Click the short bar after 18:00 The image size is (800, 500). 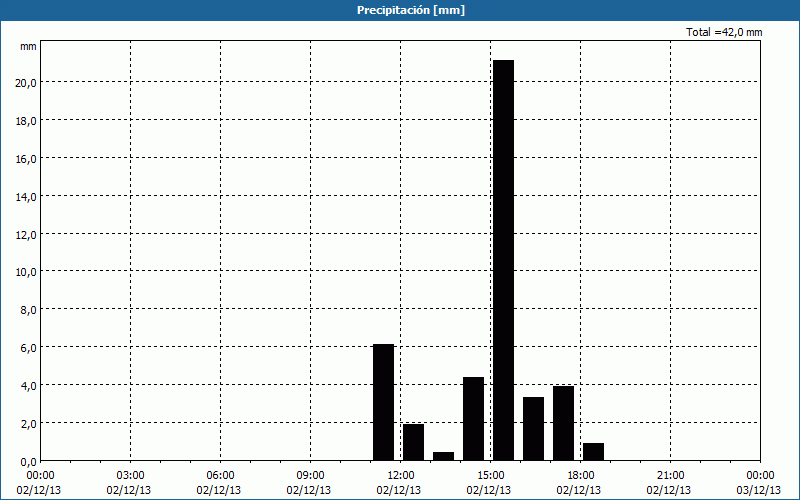(x=593, y=452)
